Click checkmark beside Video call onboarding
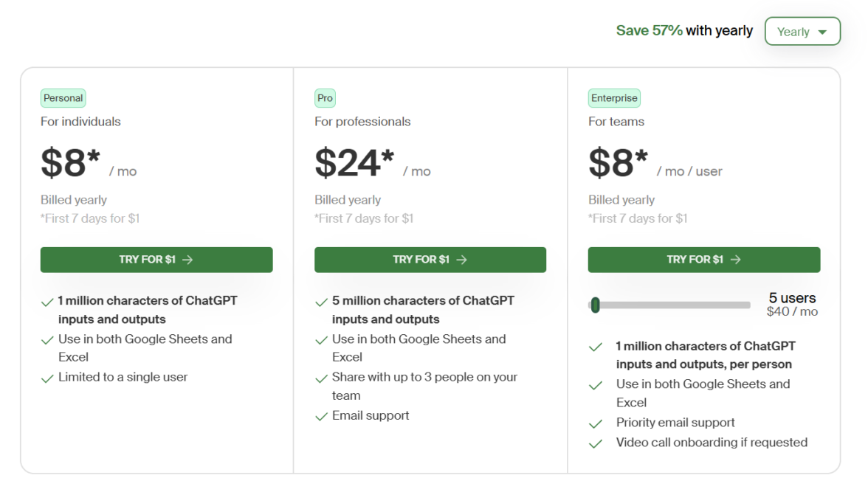 (596, 444)
